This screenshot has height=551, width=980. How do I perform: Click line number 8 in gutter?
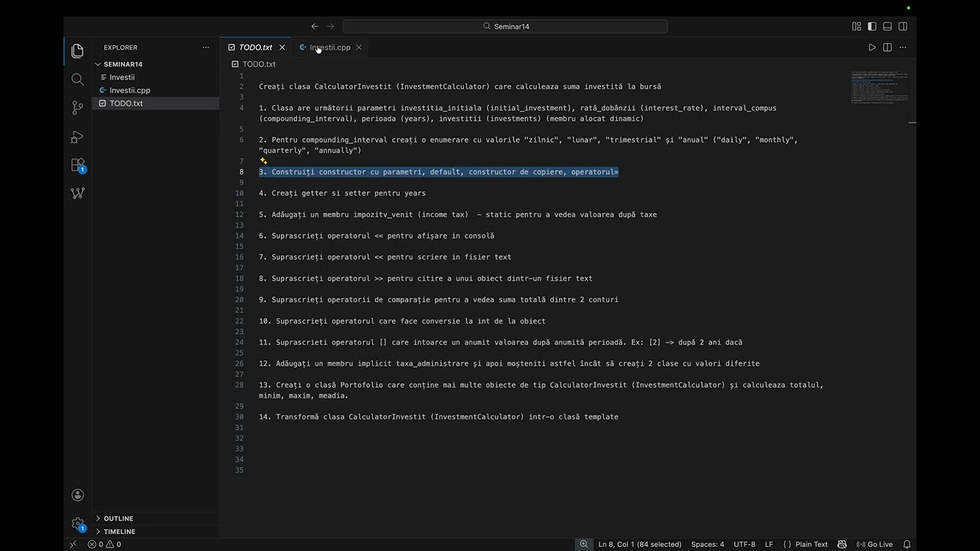tap(241, 172)
